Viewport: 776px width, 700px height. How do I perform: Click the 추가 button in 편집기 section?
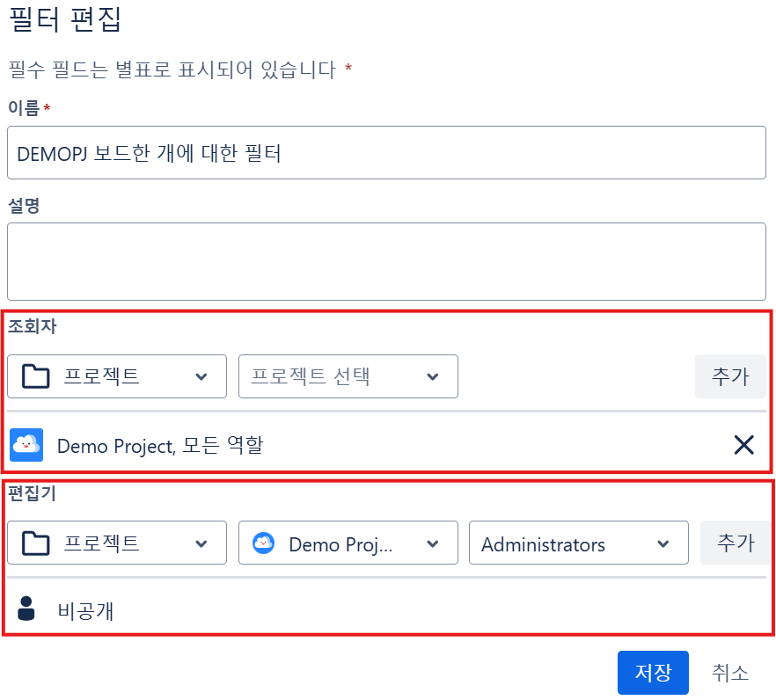pyautogui.click(x=736, y=543)
